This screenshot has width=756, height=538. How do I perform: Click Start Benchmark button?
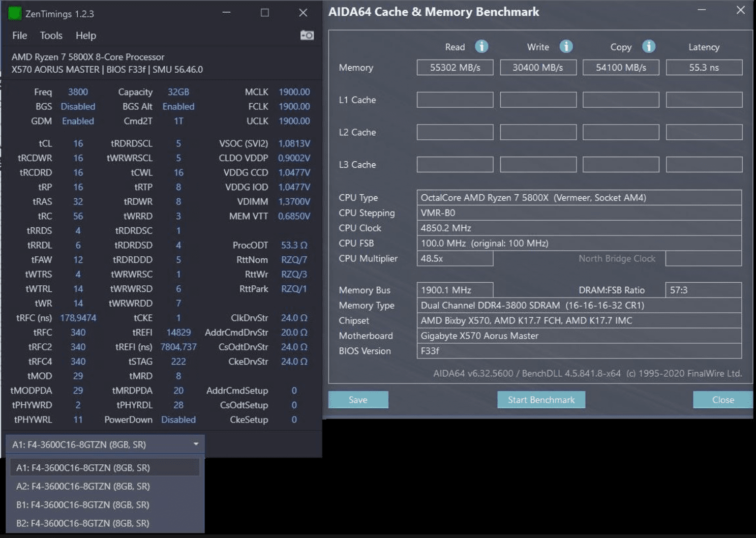tap(541, 400)
